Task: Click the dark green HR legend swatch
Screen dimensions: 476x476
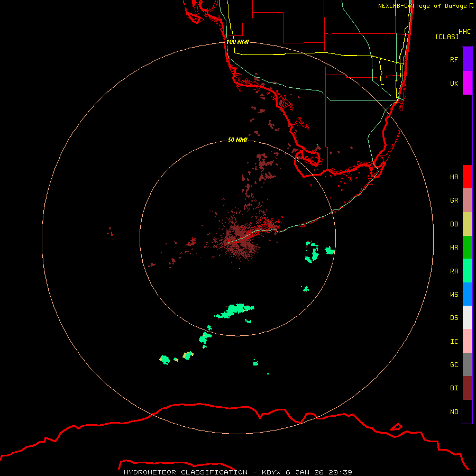Action: tap(467, 248)
